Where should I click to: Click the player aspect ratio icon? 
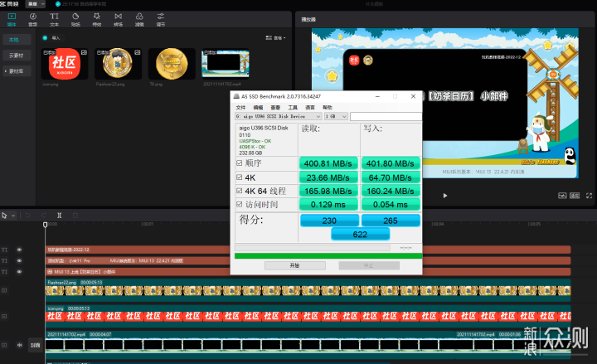(x=575, y=196)
